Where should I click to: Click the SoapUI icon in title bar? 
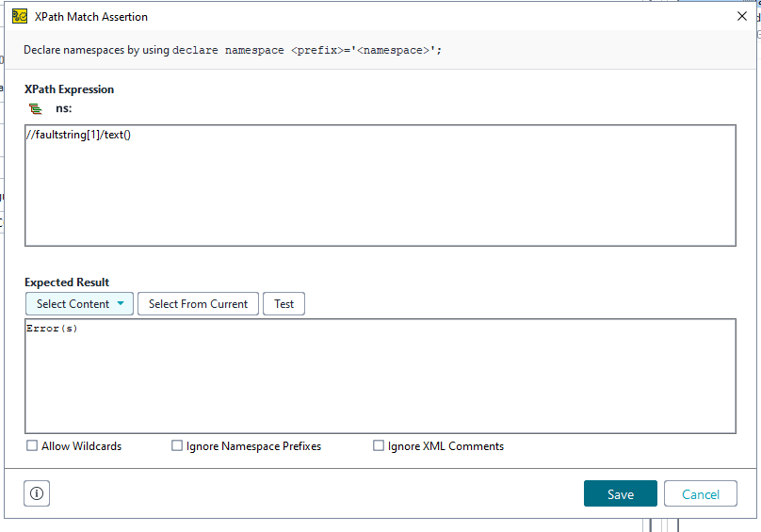(19, 16)
